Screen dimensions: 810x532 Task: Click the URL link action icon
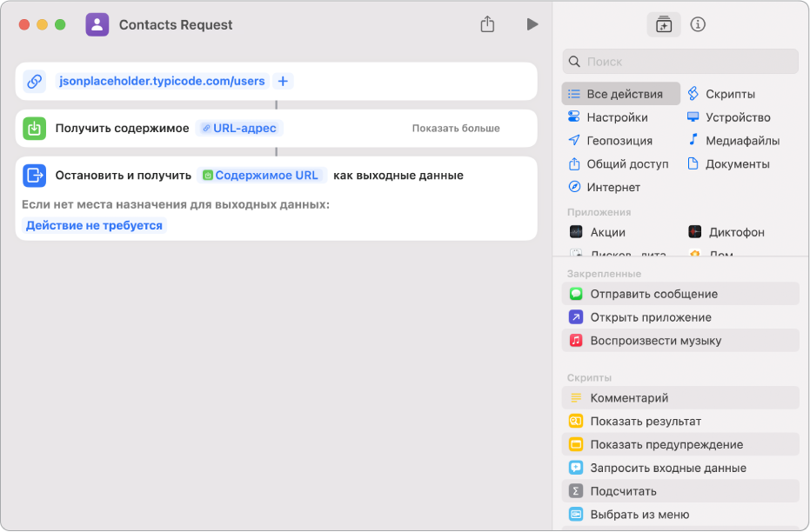(x=34, y=82)
